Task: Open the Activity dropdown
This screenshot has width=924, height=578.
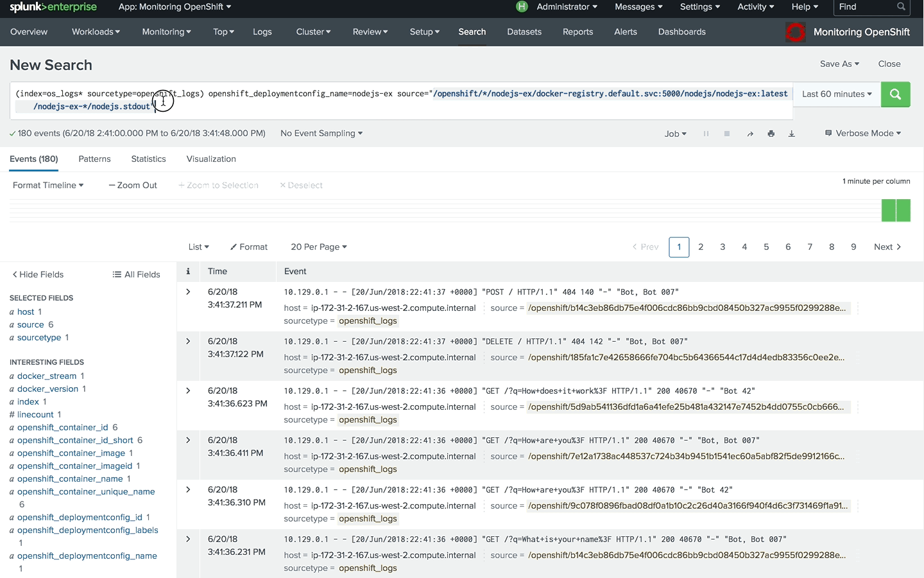Action: pyautogui.click(x=755, y=6)
